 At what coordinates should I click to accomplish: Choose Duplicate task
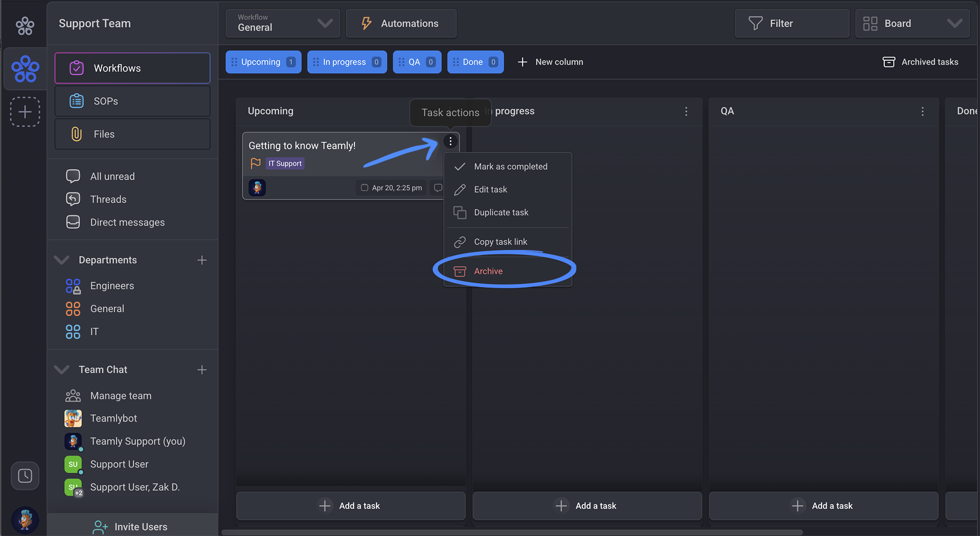(x=508, y=212)
